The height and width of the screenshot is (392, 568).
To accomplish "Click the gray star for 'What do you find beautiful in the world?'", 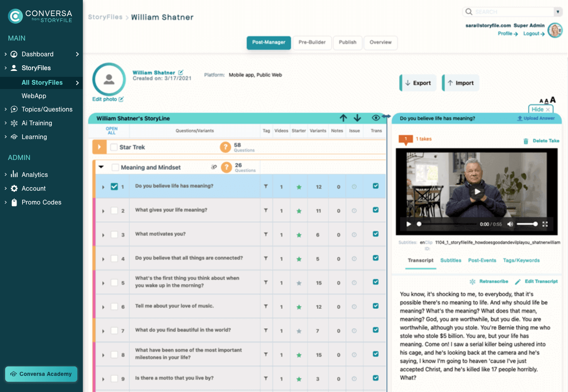I will coord(299,331).
